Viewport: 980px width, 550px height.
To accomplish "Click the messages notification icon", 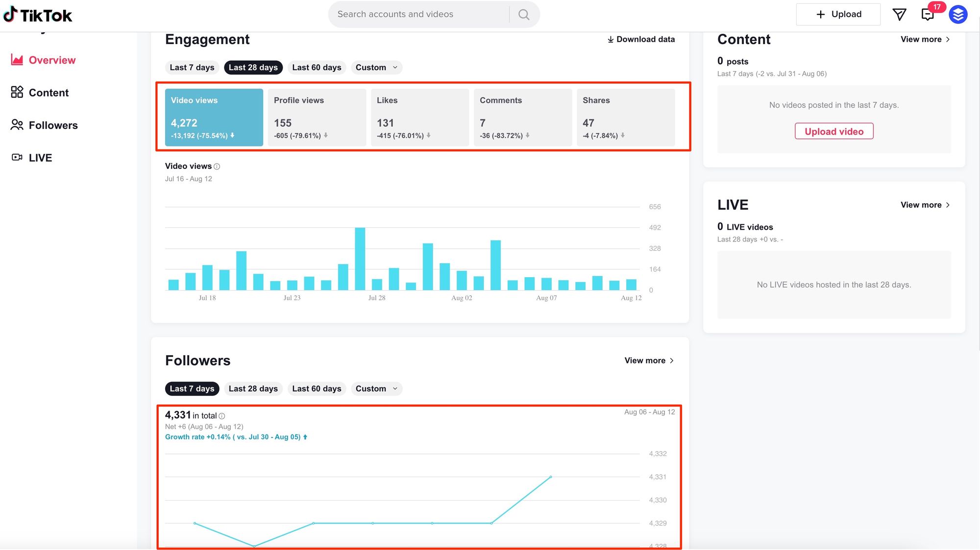I will coord(929,14).
